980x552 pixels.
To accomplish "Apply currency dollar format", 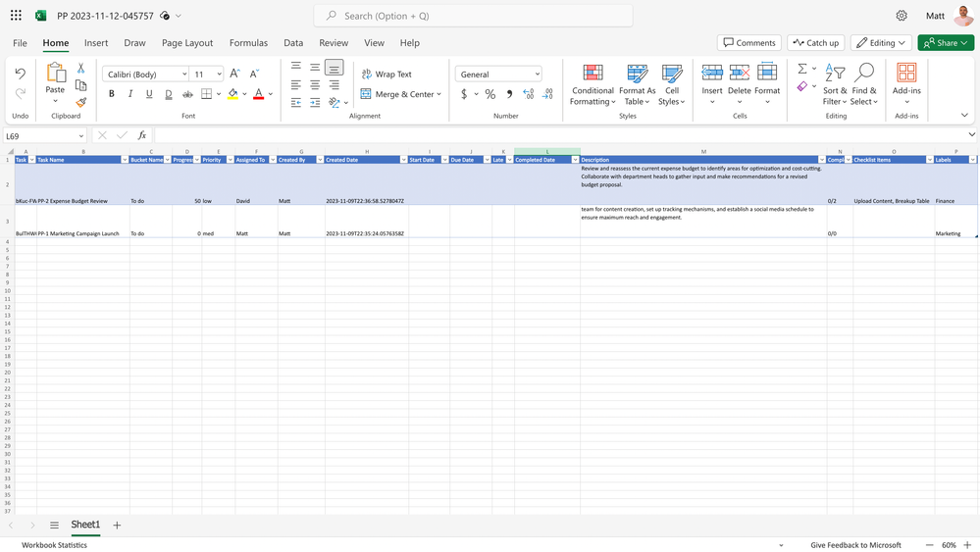I will (x=464, y=94).
